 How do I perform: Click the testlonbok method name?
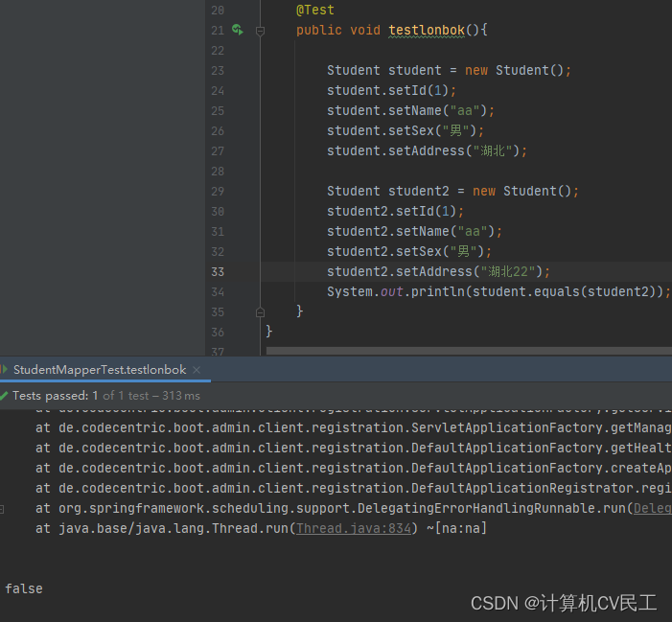point(427,30)
